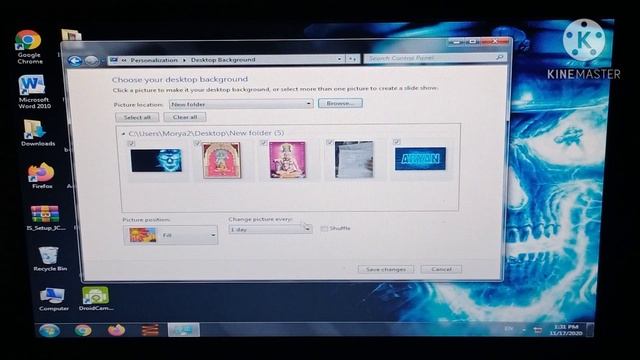Screen dimensions: 640x360
Task: Uncheck the blue skull wallpaper checkbox
Action: [131, 143]
